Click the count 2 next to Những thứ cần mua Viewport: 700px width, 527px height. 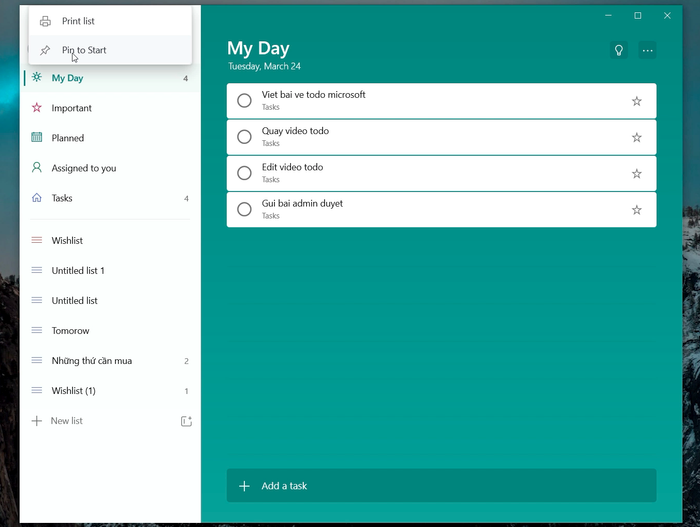pyautogui.click(x=186, y=361)
